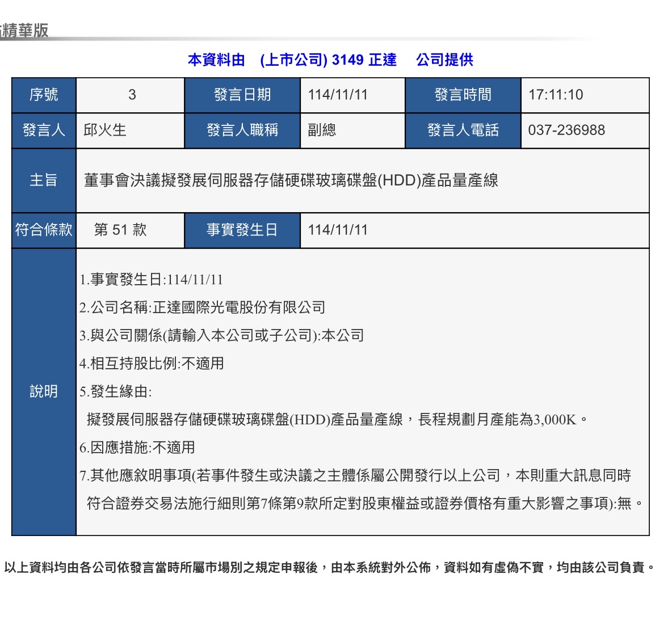The image size is (672, 629).
Task: Select line 5.發生緣由:
Action: click(116, 391)
